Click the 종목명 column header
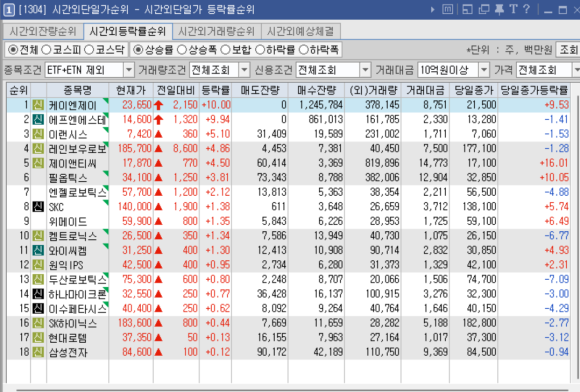 [78, 90]
